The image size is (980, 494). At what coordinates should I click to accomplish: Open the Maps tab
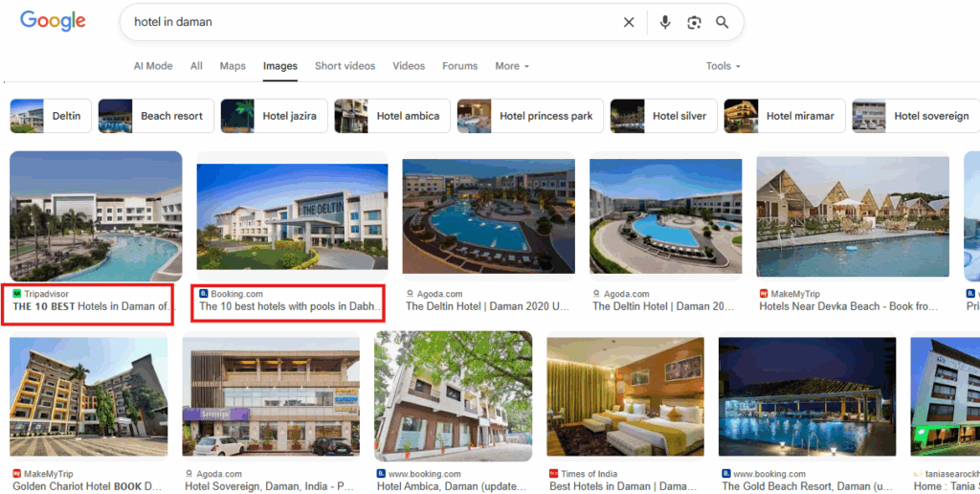(233, 66)
